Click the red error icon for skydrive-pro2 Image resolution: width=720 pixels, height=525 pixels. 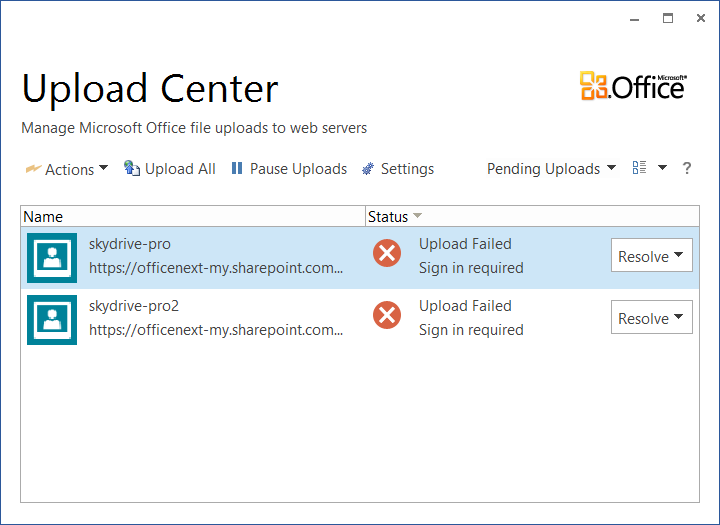tap(387, 315)
